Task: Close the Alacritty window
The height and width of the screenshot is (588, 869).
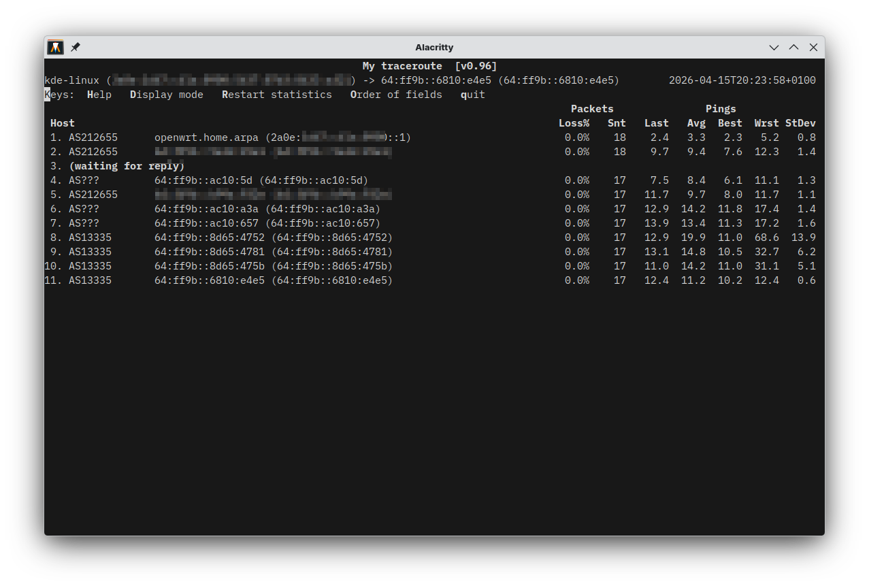Action: 813,48
